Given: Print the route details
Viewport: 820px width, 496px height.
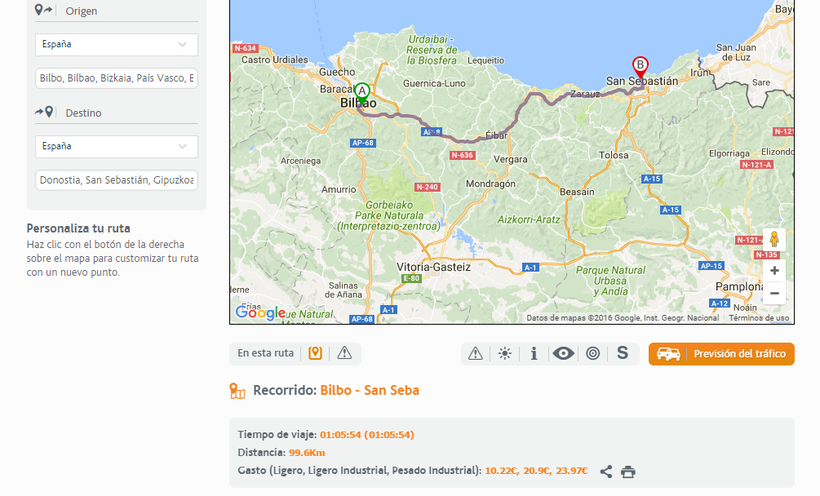Looking at the screenshot, I should coord(628,471).
